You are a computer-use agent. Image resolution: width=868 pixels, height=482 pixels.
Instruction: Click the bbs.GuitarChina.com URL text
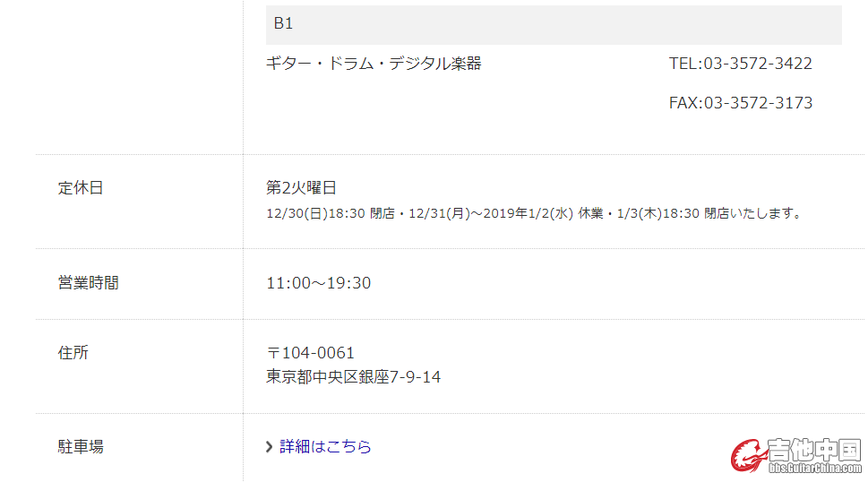pyautogui.click(x=815, y=469)
